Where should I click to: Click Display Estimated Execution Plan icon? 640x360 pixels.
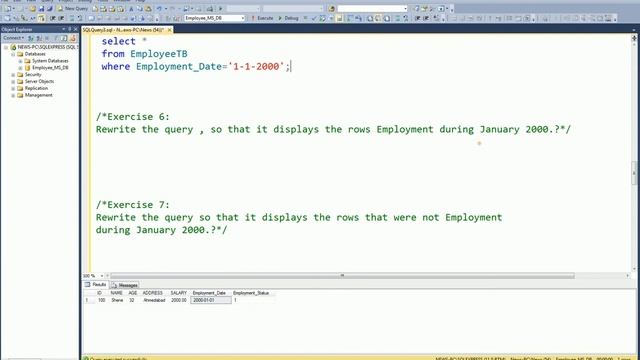322,18
